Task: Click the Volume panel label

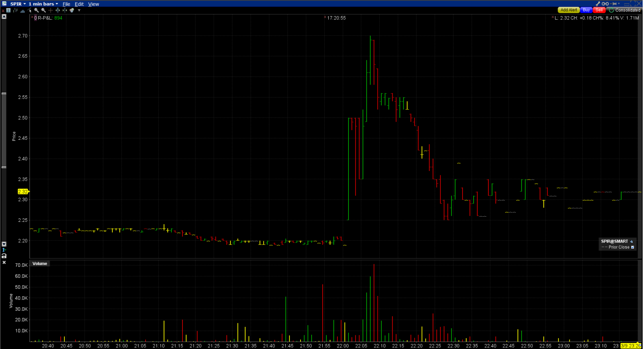Action: [x=40, y=264]
